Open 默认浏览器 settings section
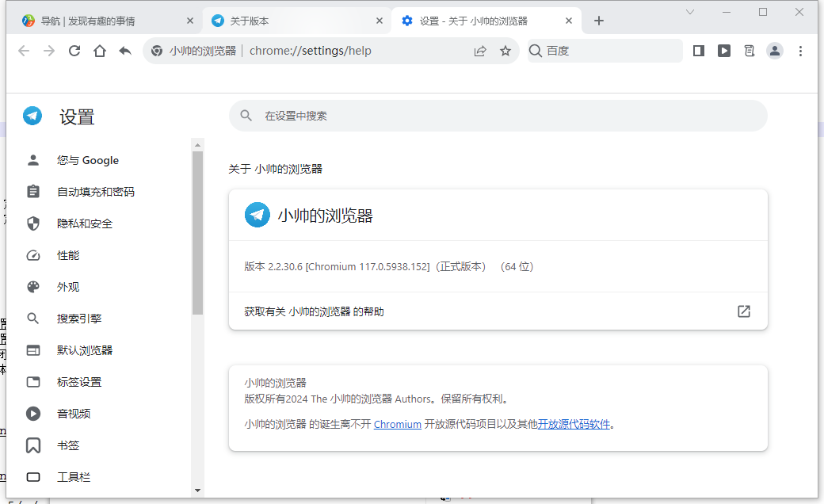 (84, 350)
